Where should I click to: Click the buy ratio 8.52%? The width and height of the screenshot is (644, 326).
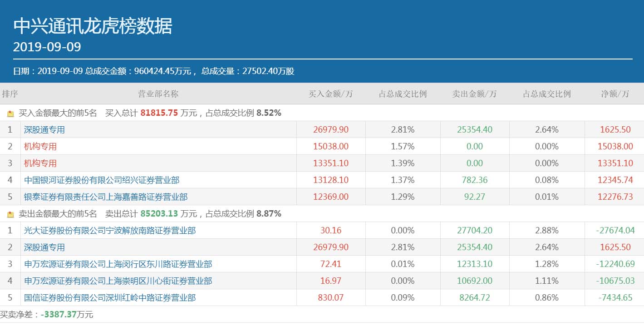point(269,113)
